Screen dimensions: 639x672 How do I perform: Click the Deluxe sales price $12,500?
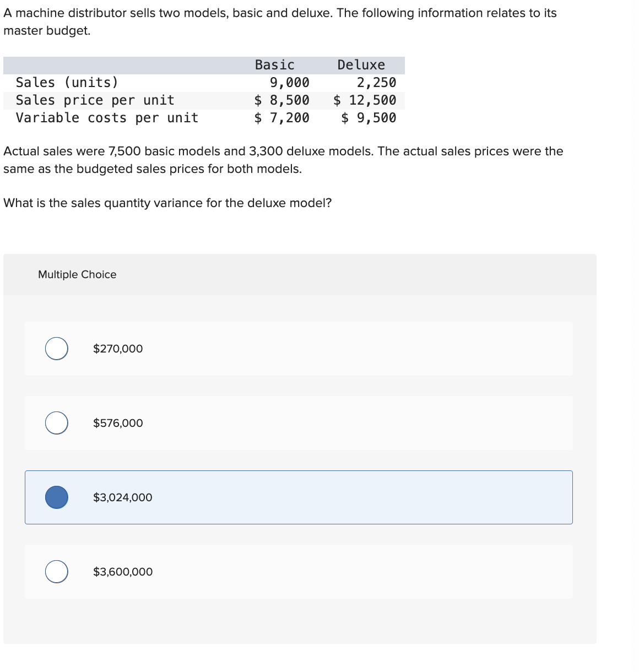pyautogui.click(x=365, y=100)
